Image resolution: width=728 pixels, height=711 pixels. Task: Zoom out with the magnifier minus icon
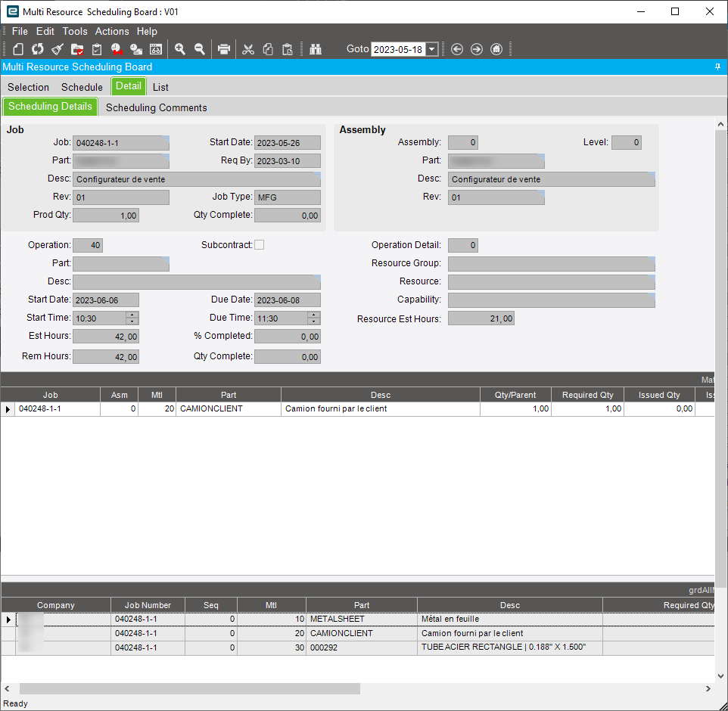click(200, 49)
